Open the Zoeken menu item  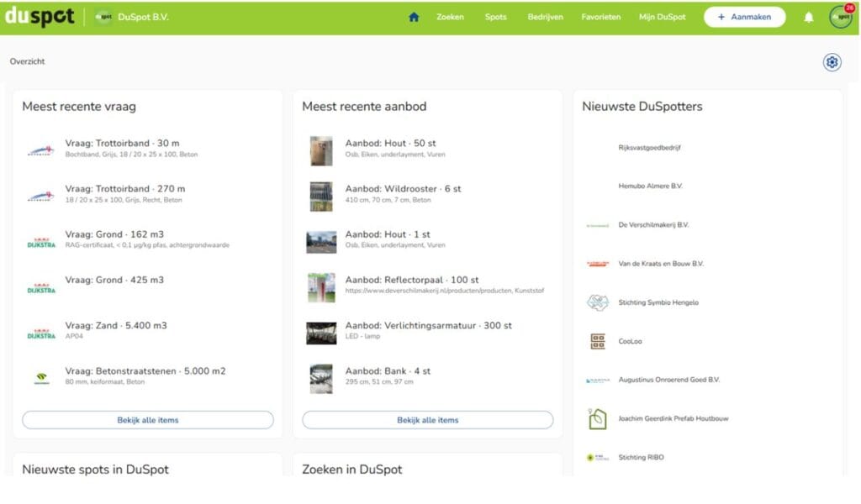pyautogui.click(x=450, y=17)
